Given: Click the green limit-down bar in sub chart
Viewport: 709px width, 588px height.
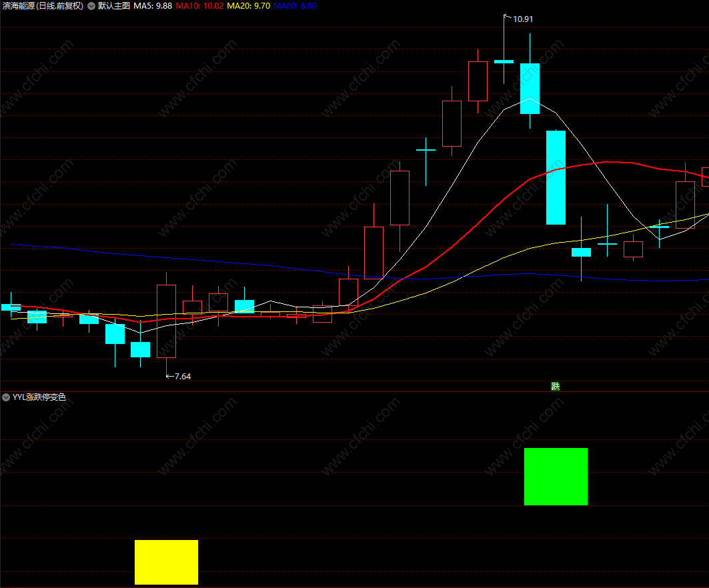Looking at the screenshot, I should [x=556, y=477].
